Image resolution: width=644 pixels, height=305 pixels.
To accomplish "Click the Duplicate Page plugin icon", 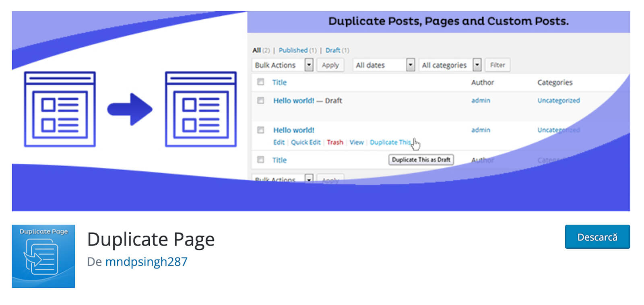I will (x=43, y=256).
